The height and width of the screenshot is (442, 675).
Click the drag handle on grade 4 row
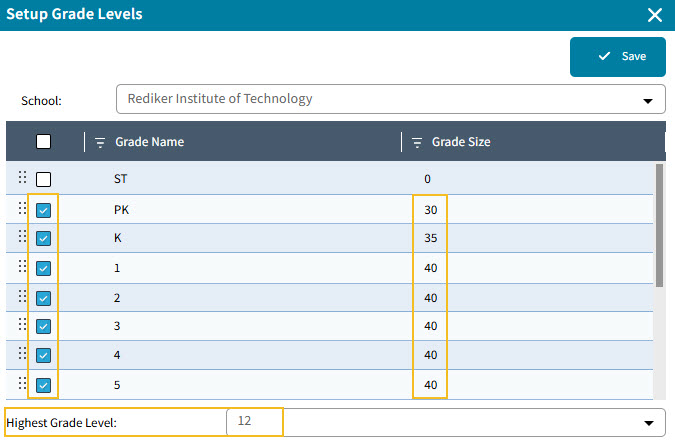click(x=22, y=353)
